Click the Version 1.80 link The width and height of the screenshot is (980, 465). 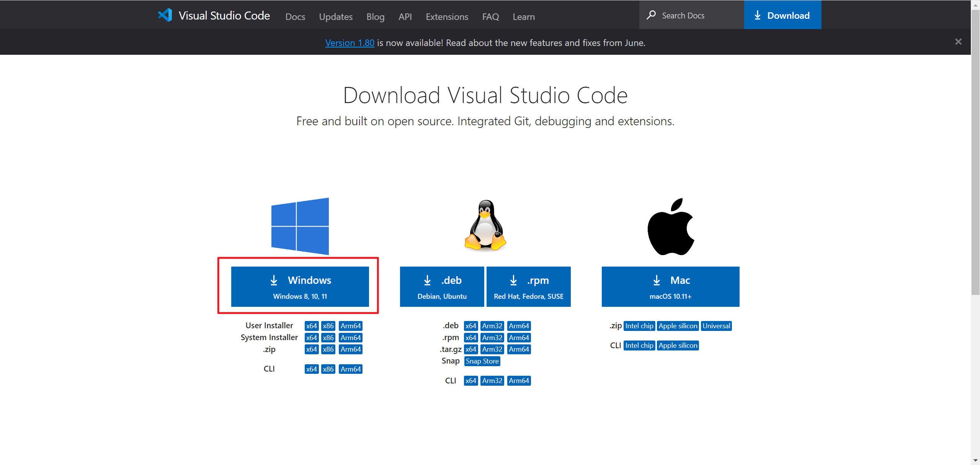pos(348,42)
